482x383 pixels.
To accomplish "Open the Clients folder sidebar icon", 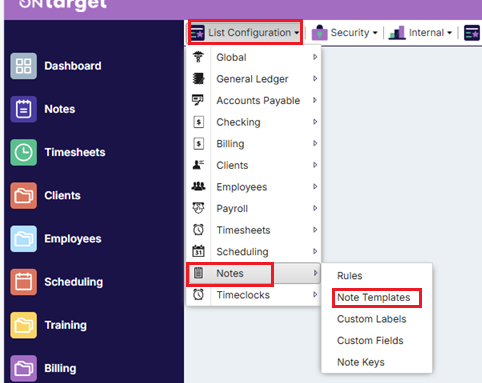I will [x=23, y=195].
